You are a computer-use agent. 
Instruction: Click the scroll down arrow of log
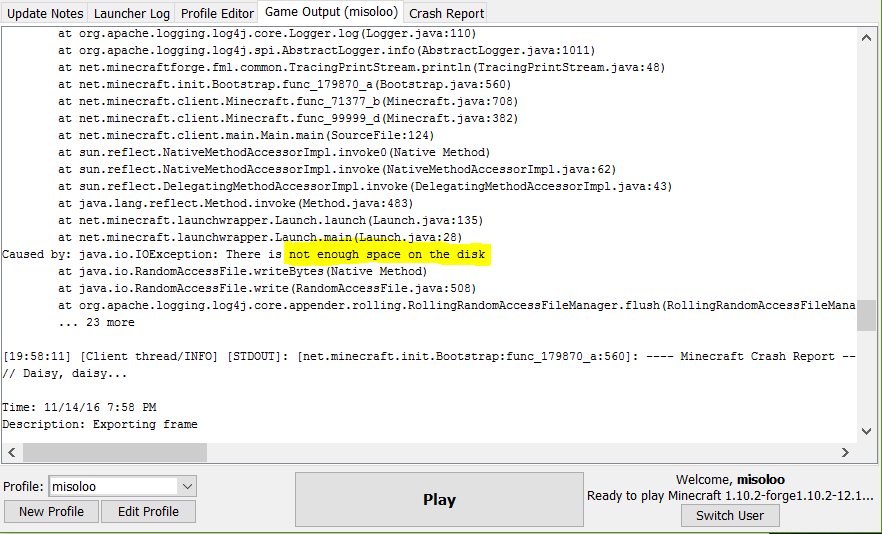(866, 432)
